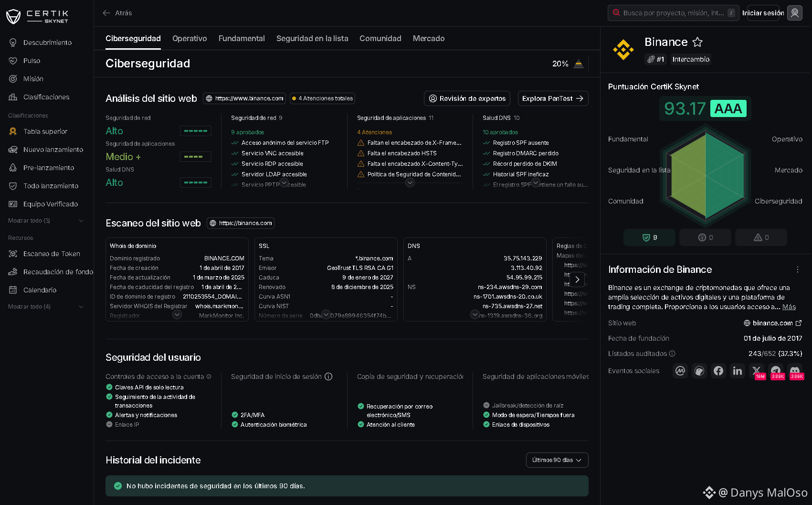Click the next arrow in the website scan cards

click(x=577, y=279)
